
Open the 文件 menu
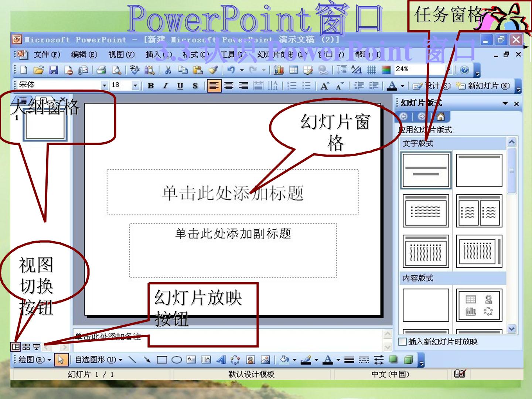pos(47,55)
